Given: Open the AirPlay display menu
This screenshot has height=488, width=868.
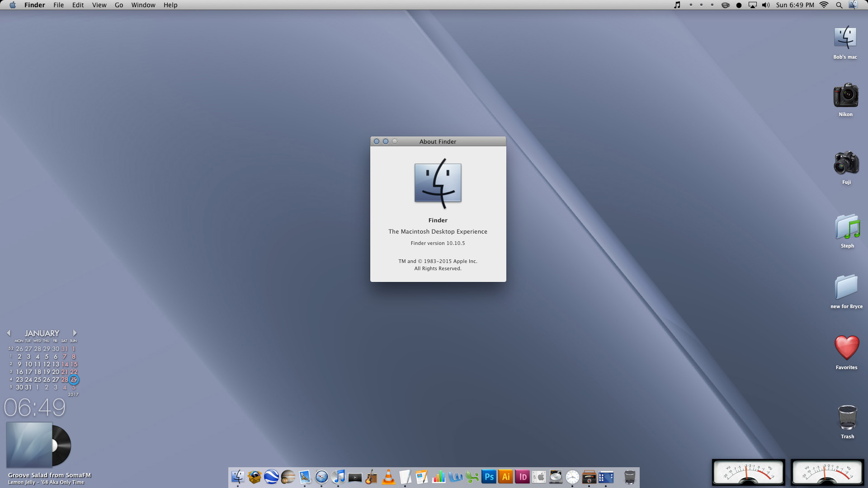Looking at the screenshot, I should [752, 5].
